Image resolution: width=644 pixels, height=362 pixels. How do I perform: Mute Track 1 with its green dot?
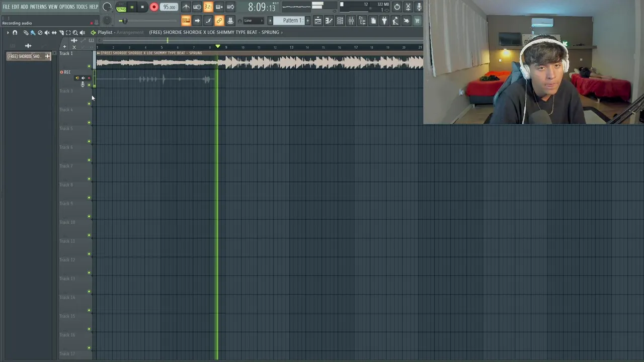(90, 66)
